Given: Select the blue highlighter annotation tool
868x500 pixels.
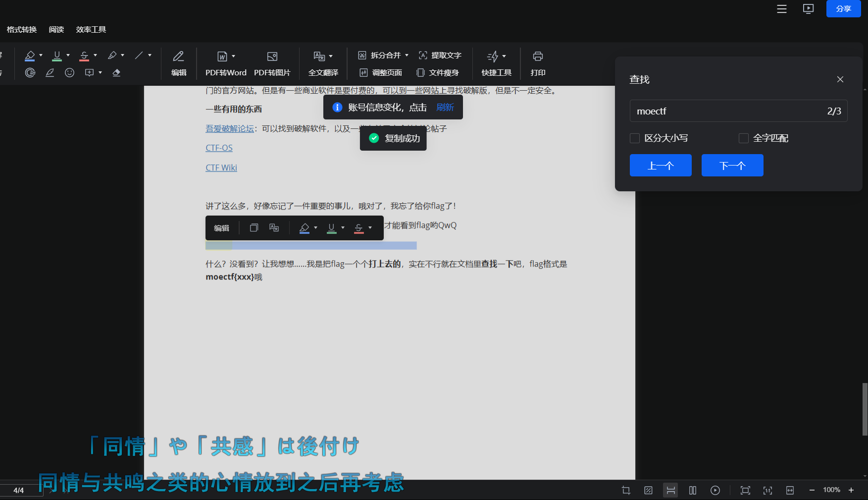Looking at the screenshot, I should pyautogui.click(x=31, y=56).
